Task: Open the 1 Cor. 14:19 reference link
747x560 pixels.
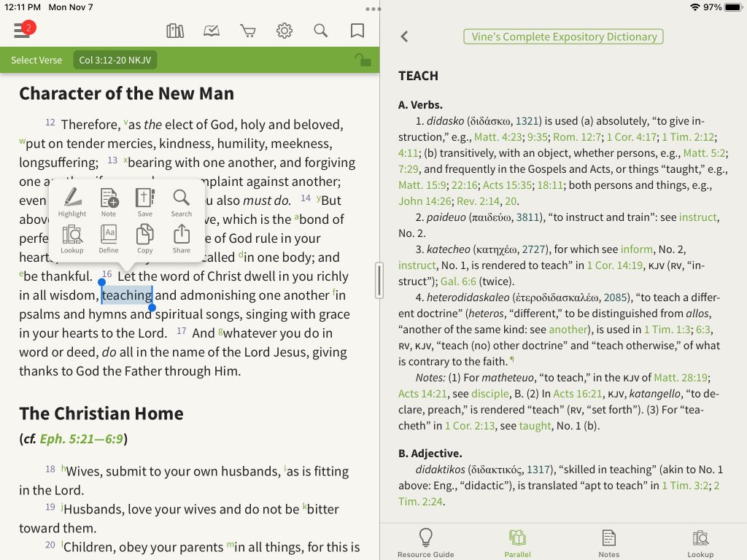Action: (x=614, y=265)
